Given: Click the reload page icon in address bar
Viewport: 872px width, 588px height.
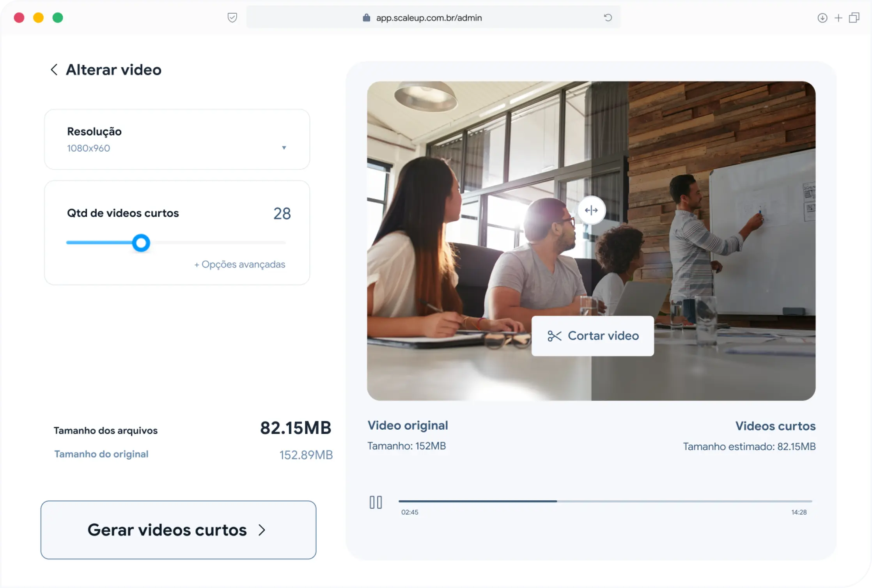Looking at the screenshot, I should [x=608, y=18].
